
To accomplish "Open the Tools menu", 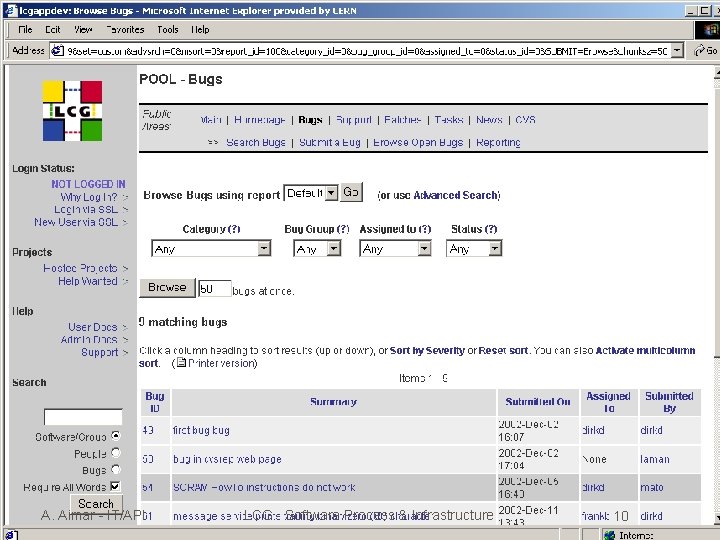I will tap(168, 29).
